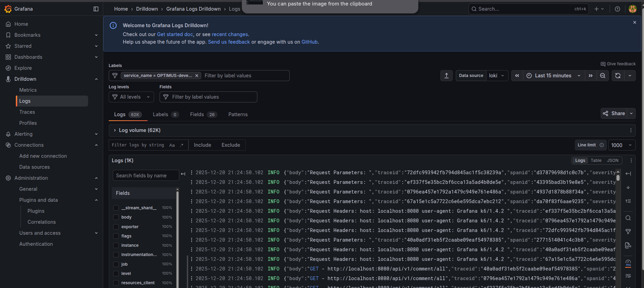Open the Fields tab
Image resolution: width=644 pixels, height=288 pixels.
tap(203, 114)
